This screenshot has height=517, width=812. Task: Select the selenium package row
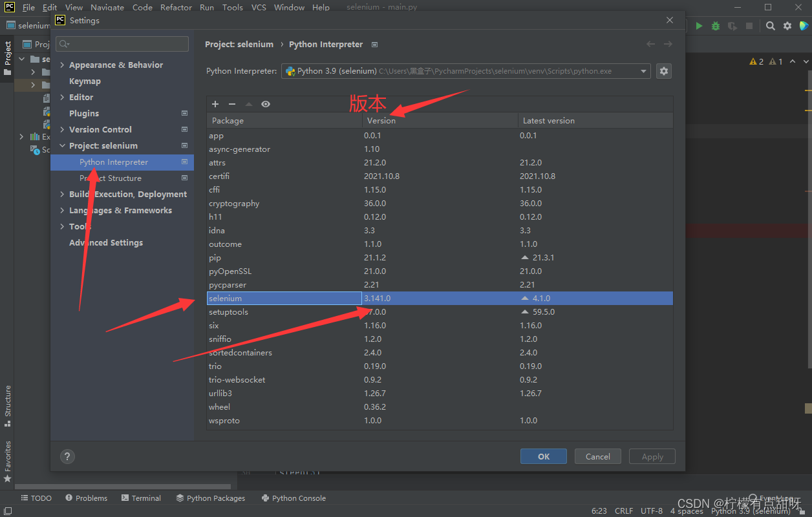tap(440, 299)
